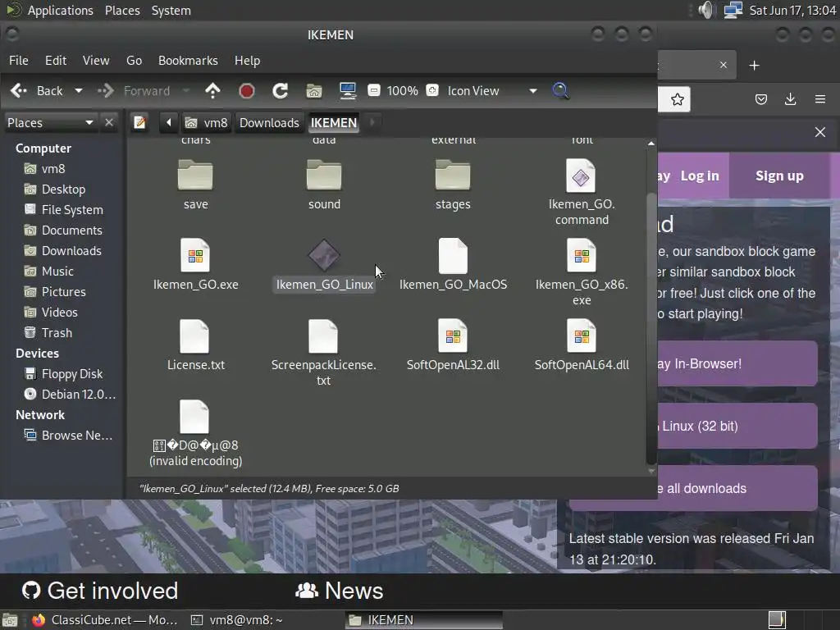Click the IKEMEN path bar button
This screenshot has height=630, width=840.
[x=334, y=123]
